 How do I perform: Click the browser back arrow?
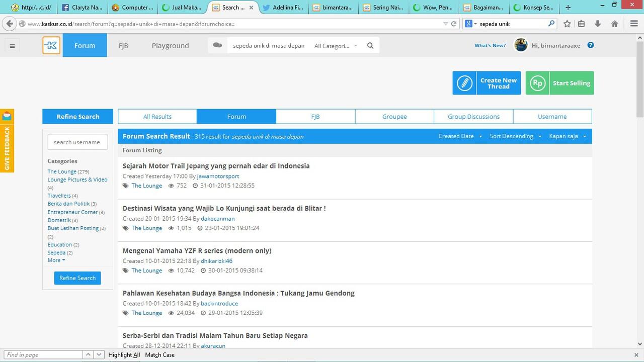(x=9, y=24)
